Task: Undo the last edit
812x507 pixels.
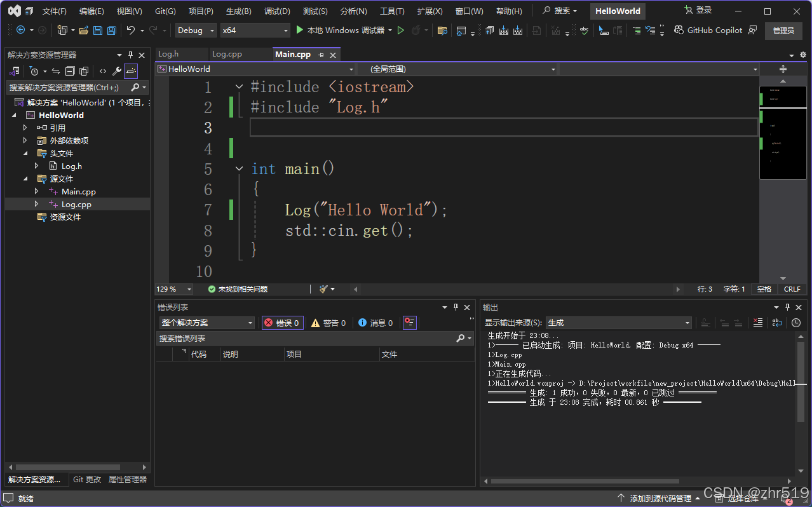Action: click(131, 30)
